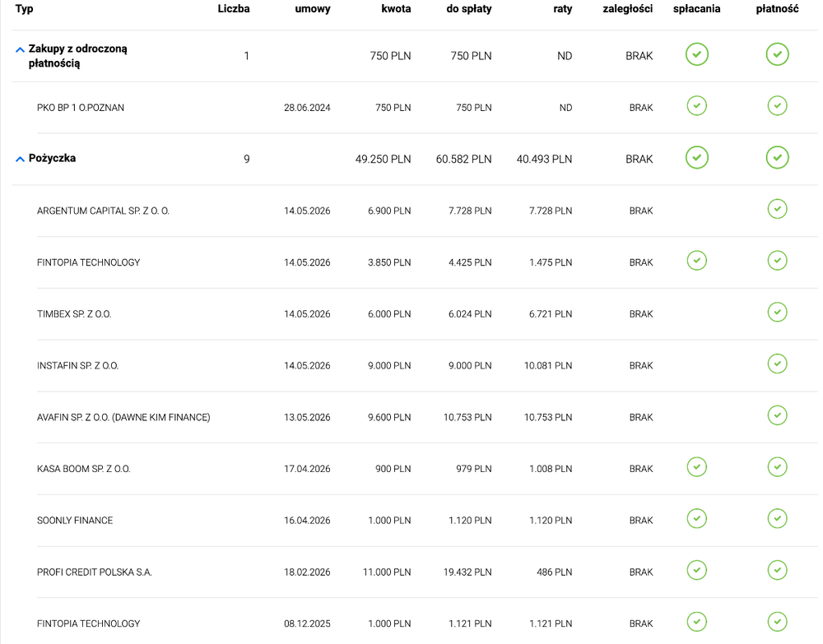Viewport: 823px width, 644px height.
Task: Click spłacania checkmark for FINTOPIA TECHNOLOGY 14.05.2026
Action: pos(696,261)
